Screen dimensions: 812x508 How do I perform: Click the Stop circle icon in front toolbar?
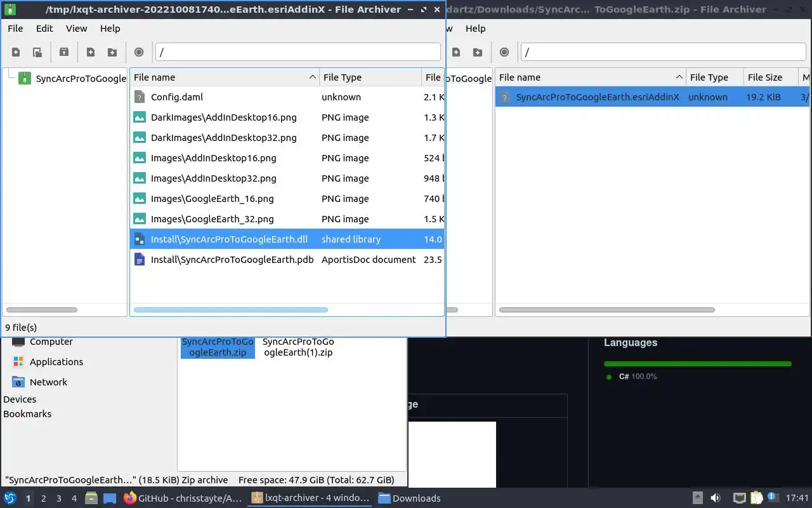[139, 52]
